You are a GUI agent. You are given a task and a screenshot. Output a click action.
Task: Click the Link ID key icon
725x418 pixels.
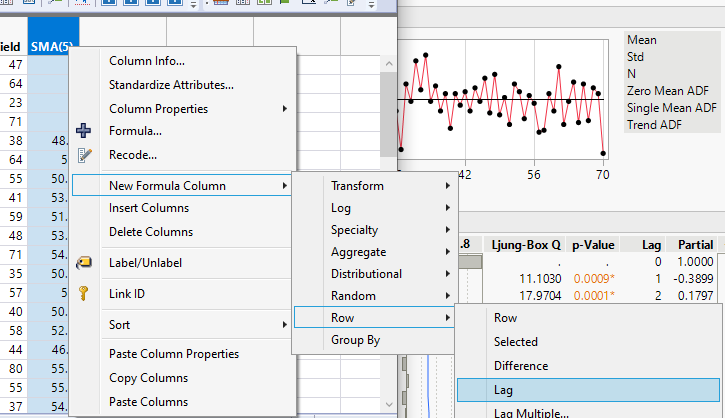click(x=84, y=293)
